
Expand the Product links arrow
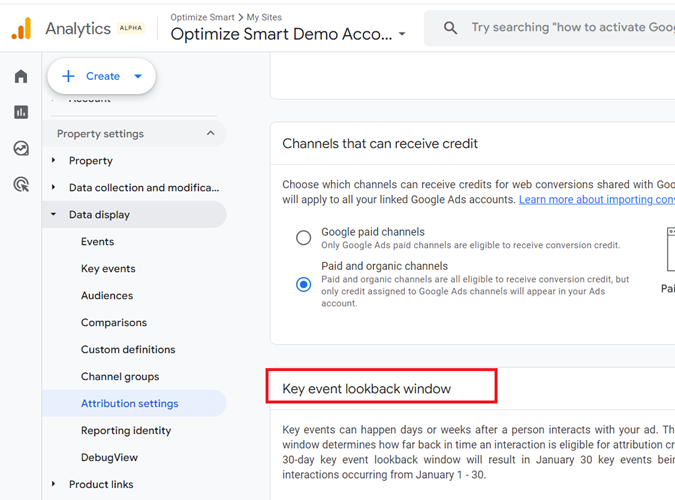pyautogui.click(x=53, y=484)
